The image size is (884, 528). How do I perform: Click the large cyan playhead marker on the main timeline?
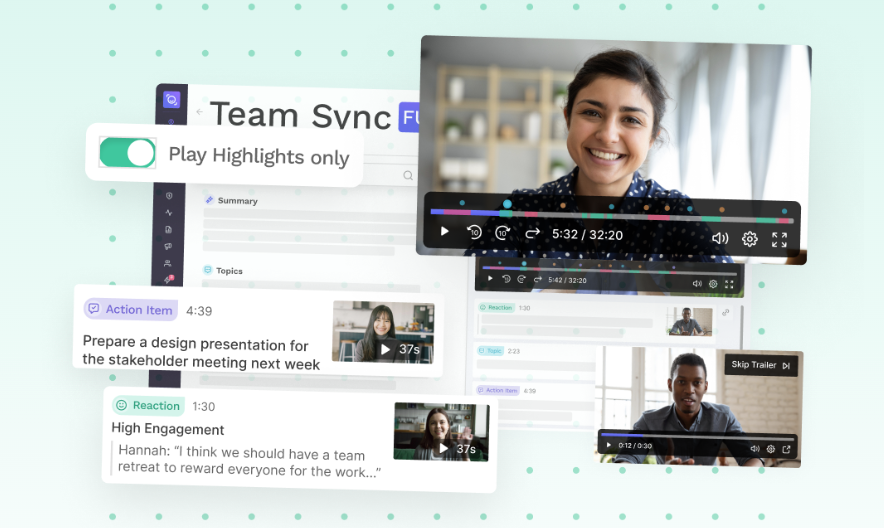tap(507, 204)
